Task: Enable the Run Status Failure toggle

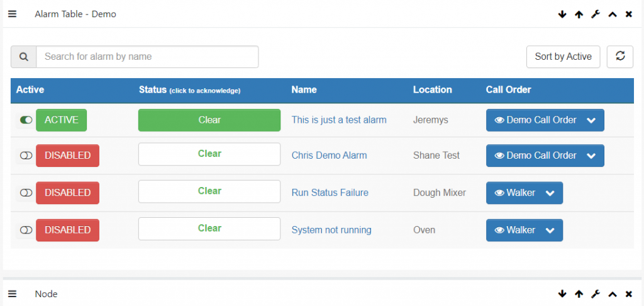Action: click(26, 193)
